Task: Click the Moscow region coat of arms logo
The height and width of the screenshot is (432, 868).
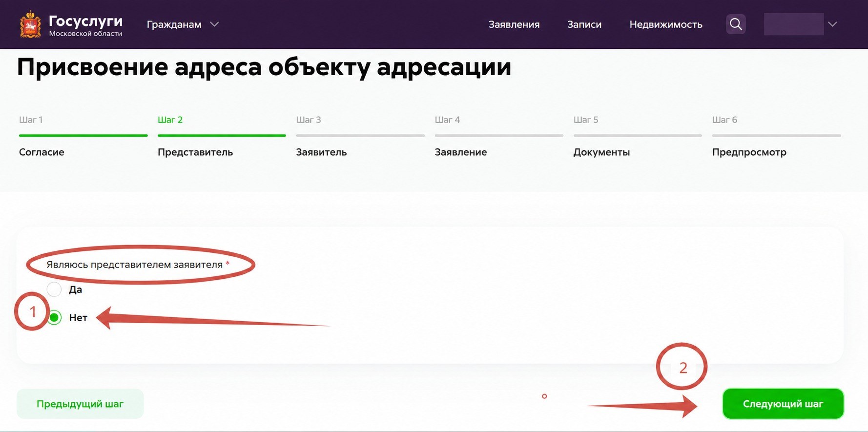Action: tap(30, 24)
